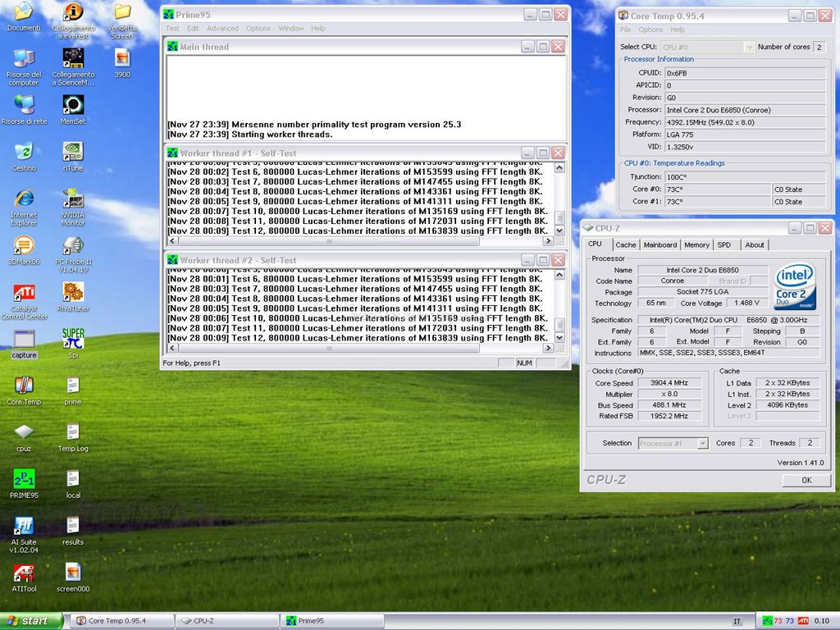This screenshot has height=630, width=840.
Task: Open the prime text file icon
Action: tap(73, 386)
